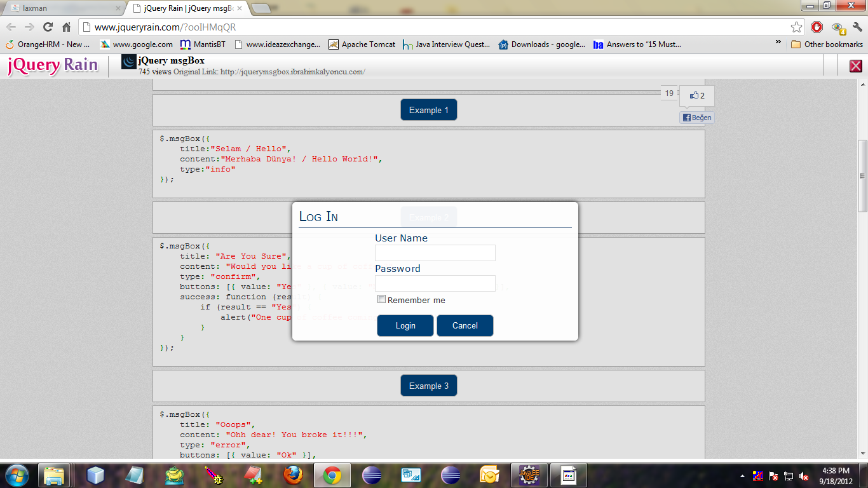Image resolution: width=868 pixels, height=488 pixels.
Task: Expand hidden icons in the system tray
Action: click(x=742, y=477)
